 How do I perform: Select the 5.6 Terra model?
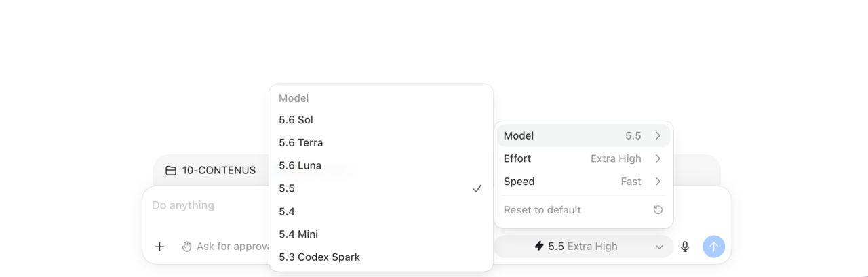(381, 143)
